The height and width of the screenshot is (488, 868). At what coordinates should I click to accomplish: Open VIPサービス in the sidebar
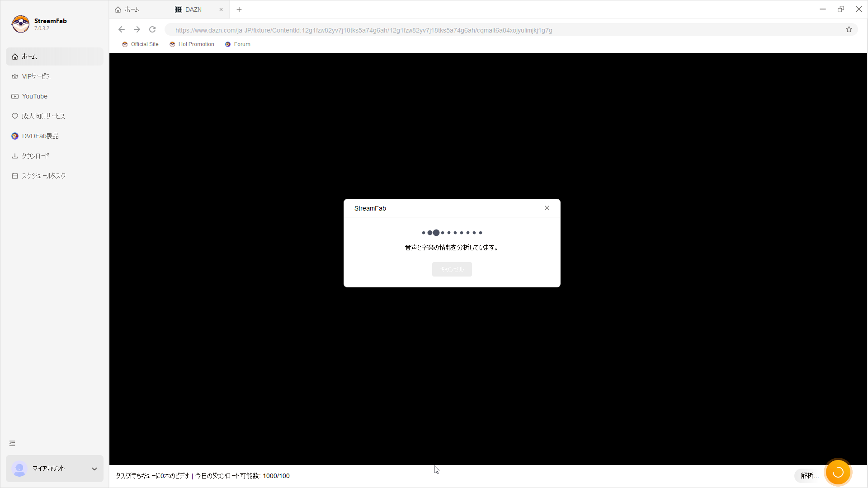55,76
